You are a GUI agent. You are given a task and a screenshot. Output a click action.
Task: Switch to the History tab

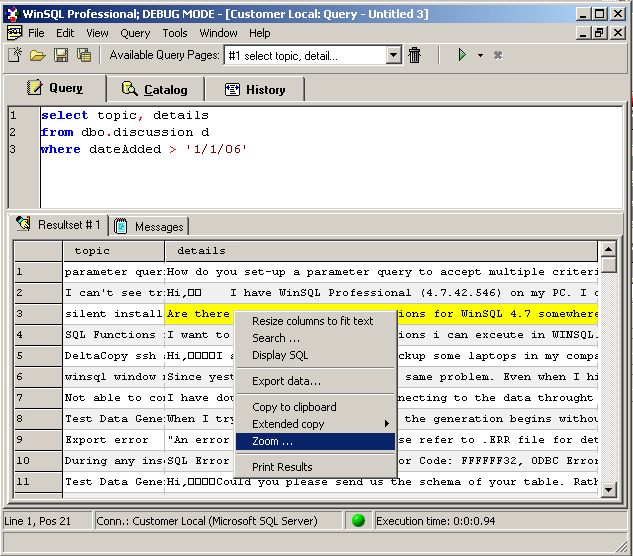255,90
